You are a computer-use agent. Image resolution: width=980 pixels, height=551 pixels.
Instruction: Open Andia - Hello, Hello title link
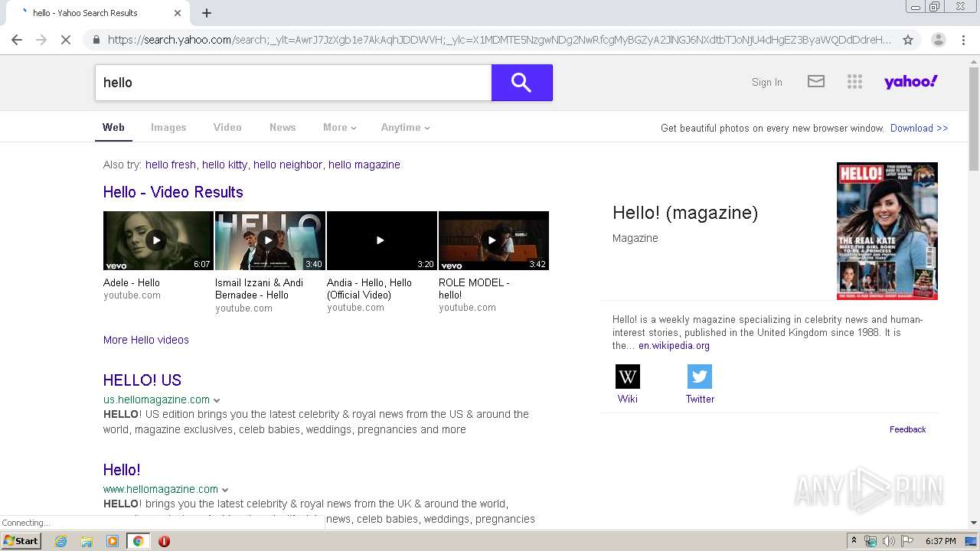pyautogui.click(x=369, y=289)
